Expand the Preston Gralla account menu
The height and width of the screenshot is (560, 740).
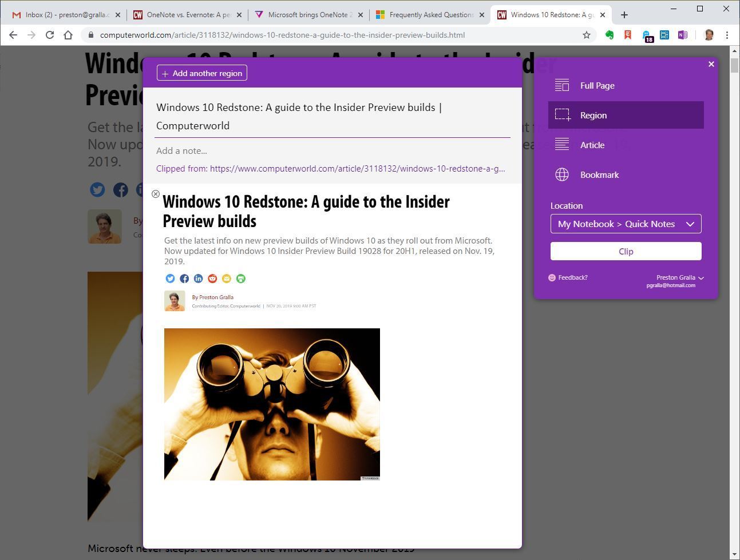680,277
